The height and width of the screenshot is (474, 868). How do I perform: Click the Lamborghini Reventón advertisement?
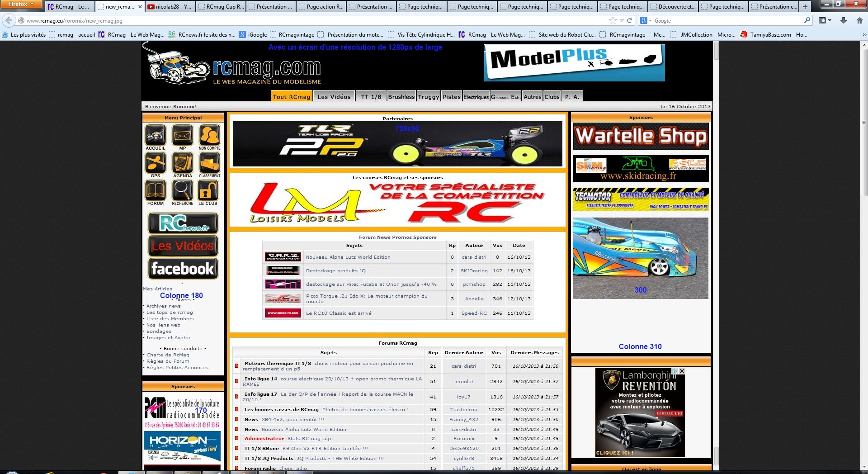pyautogui.click(x=640, y=412)
